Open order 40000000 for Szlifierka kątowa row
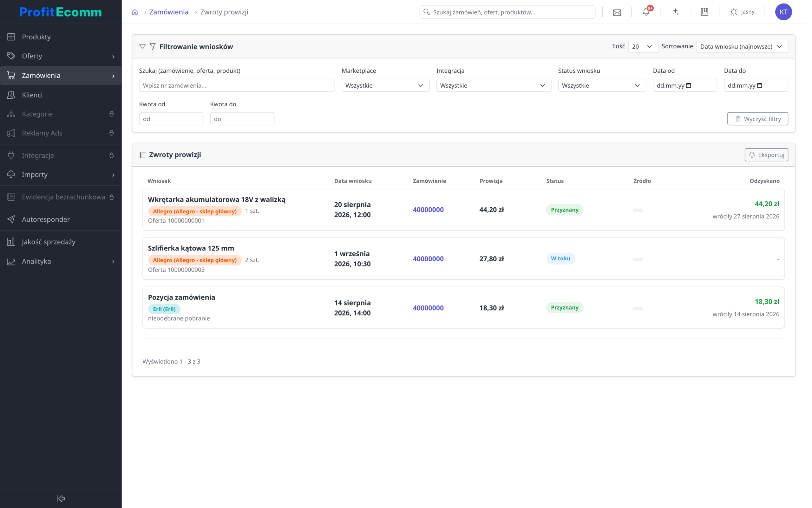The width and height of the screenshot is (812, 508). pos(428,259)
